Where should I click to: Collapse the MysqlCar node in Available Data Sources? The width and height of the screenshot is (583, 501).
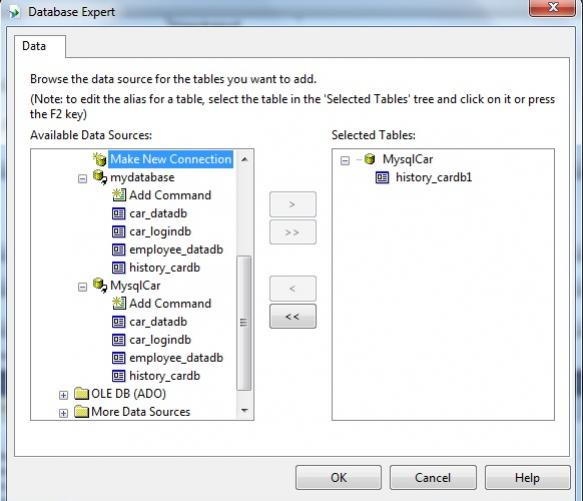pos(83,287)
